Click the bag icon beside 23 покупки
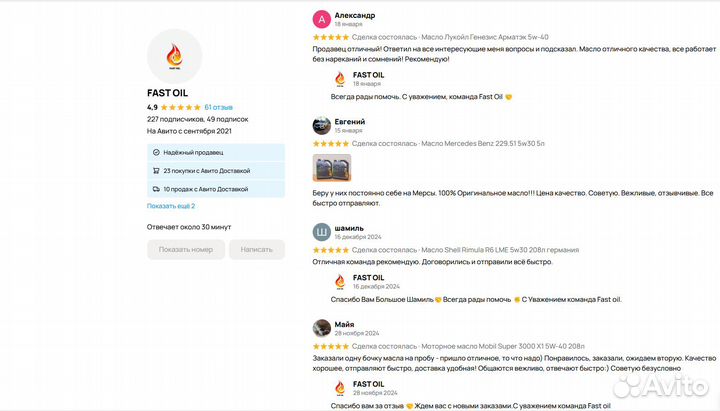720x411 pixels. (156, 171)
